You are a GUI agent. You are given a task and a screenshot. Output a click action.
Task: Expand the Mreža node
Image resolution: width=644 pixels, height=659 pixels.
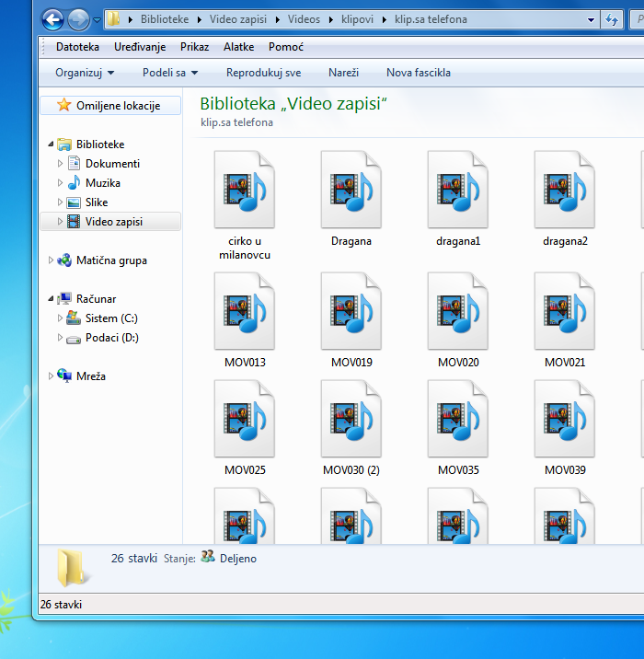[51, 376]
